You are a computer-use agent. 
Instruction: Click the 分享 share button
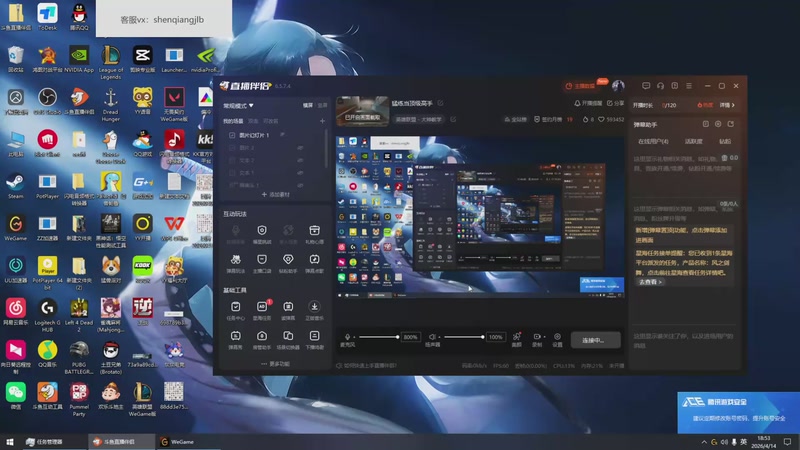(616, 103)
